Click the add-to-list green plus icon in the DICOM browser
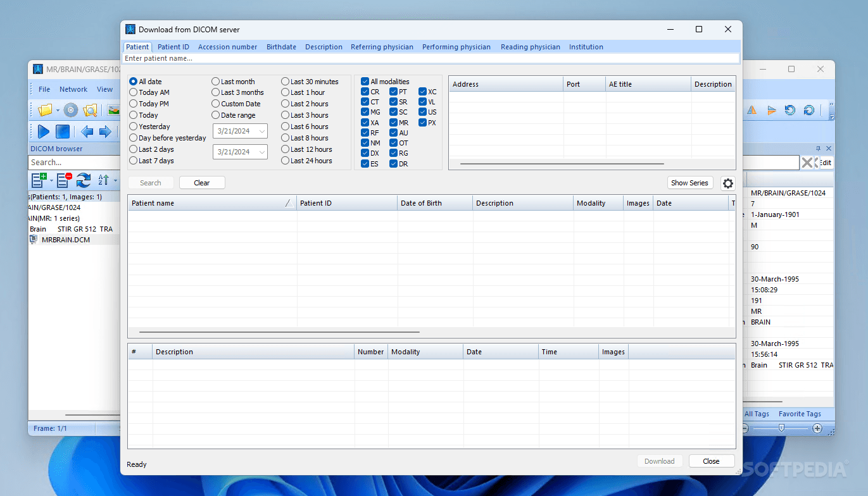This screenshot has height=496, width=868. click(x=39, y=180)
